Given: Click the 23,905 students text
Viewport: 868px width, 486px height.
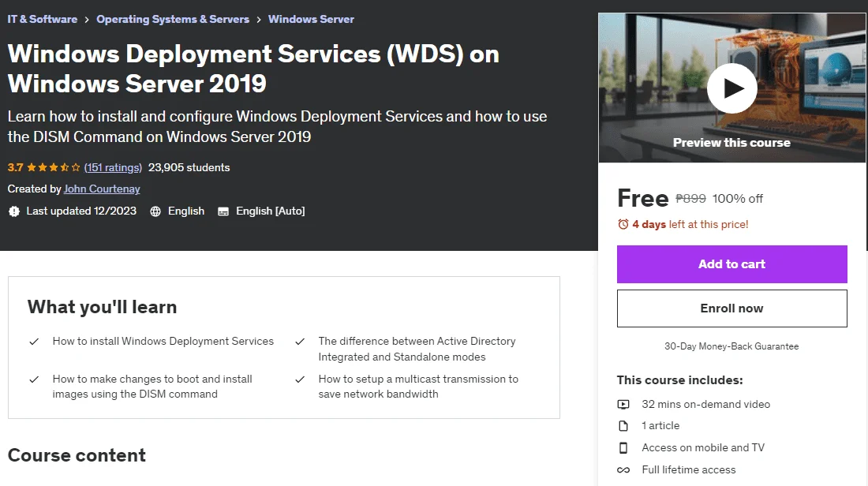Looking at the screenshot, I should coord(189,167).
